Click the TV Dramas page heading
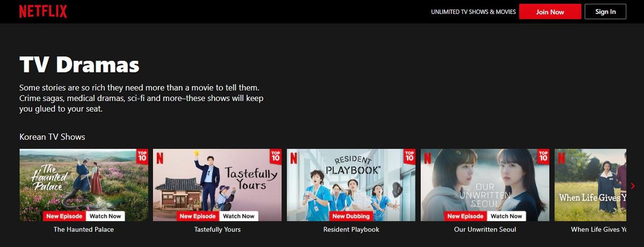Screen dimensions: 644x247 tap(79, 65)
